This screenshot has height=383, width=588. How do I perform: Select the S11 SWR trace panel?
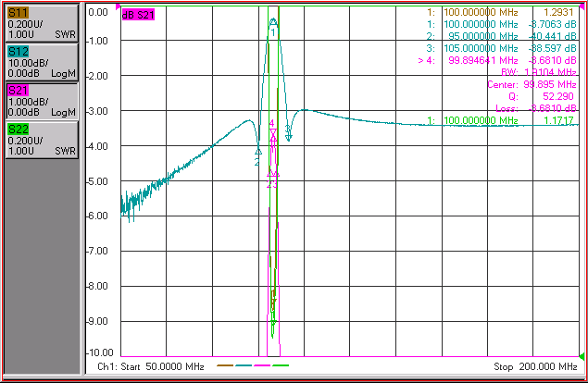(x=42, y=23)
